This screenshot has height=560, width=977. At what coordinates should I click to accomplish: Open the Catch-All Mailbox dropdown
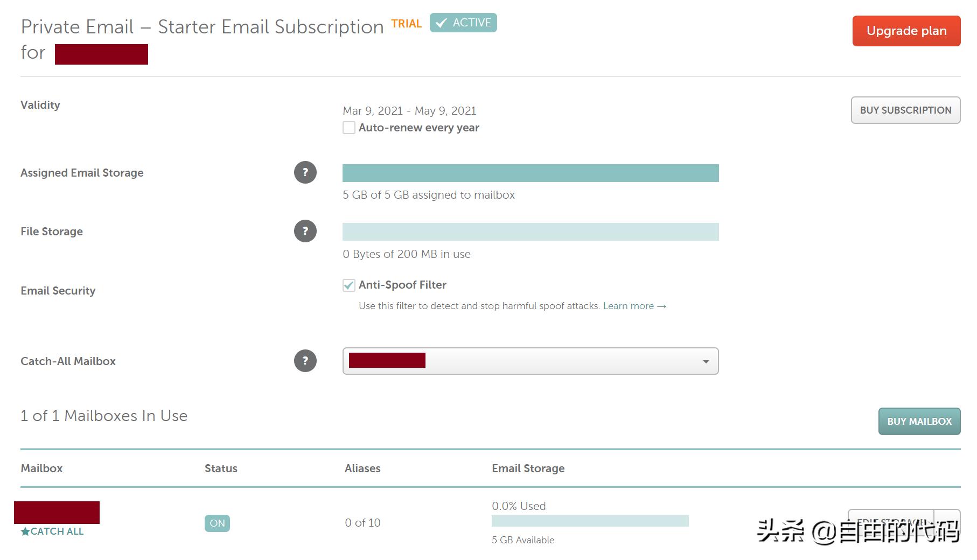(x=530, y=361)
